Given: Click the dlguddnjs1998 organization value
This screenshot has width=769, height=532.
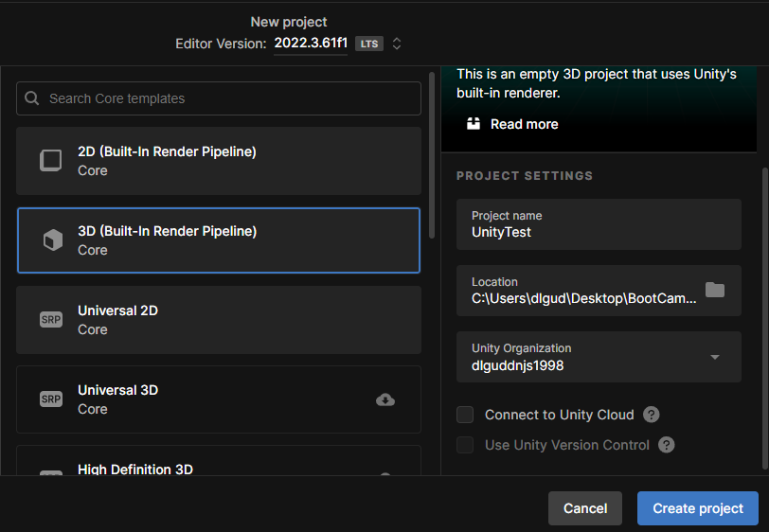Looking at the screenshot, I should (517, 365).
